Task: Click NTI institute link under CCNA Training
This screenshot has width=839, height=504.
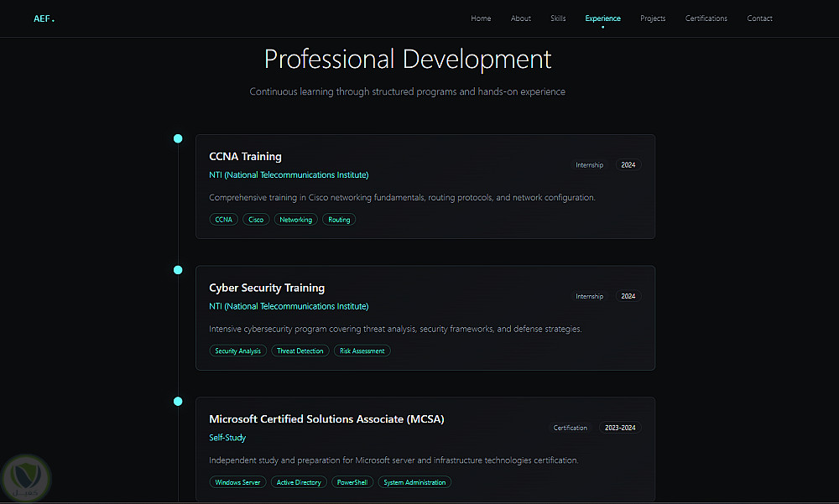Action: [289, 175]
